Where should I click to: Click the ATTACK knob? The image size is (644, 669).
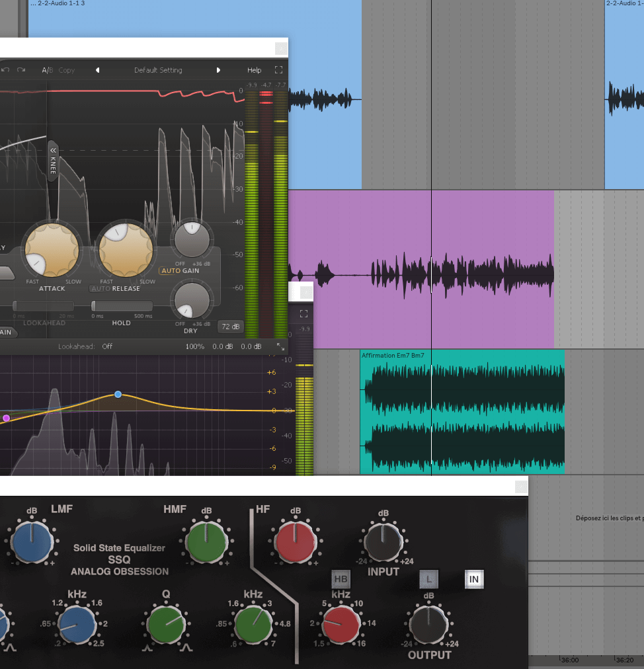52,250
